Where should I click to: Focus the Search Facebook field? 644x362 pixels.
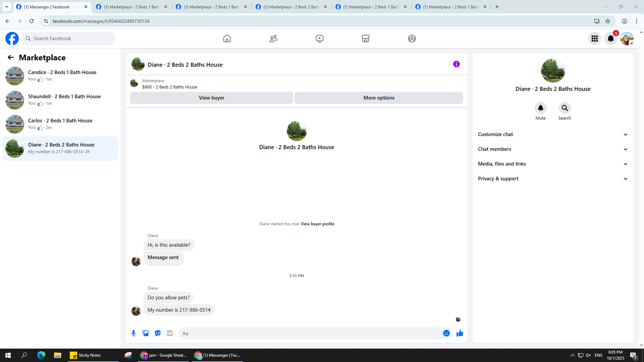coord(68,39)
